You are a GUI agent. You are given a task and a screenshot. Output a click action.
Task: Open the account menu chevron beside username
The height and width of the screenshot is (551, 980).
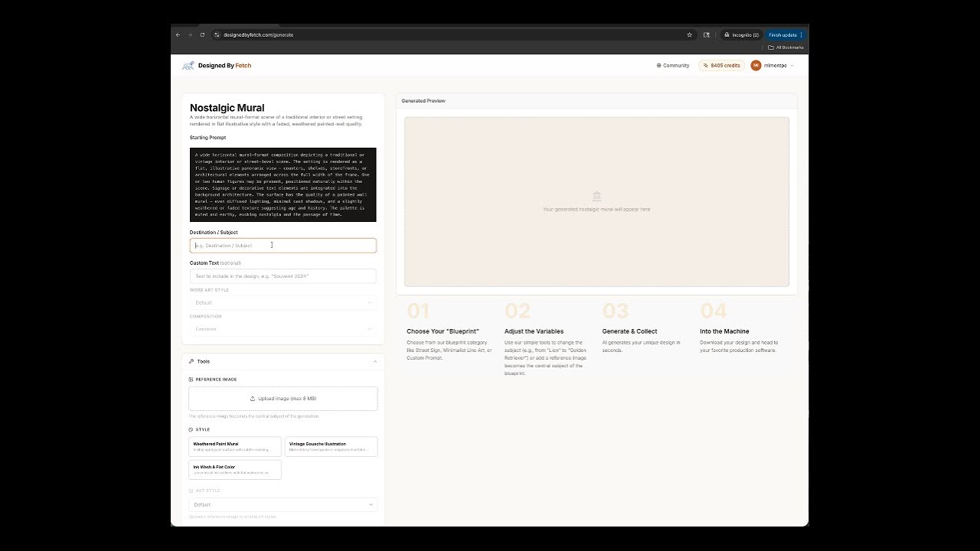tap(792, 66)
